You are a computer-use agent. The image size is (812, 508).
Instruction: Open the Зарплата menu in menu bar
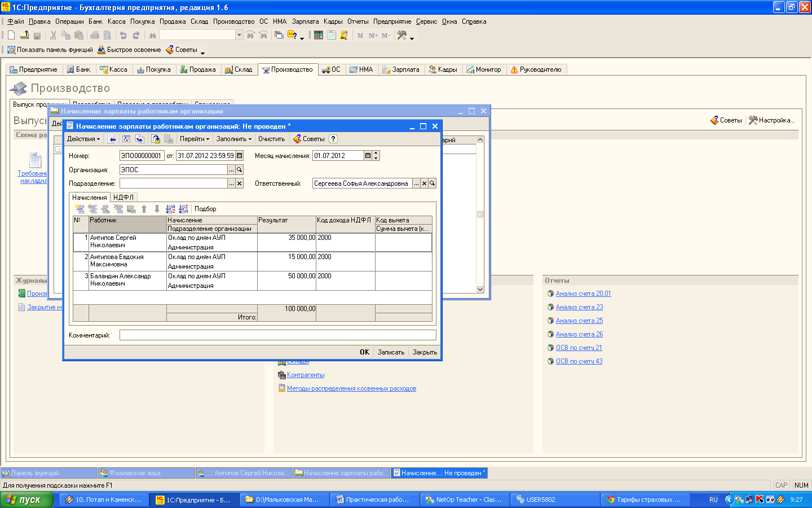point(305,21)
